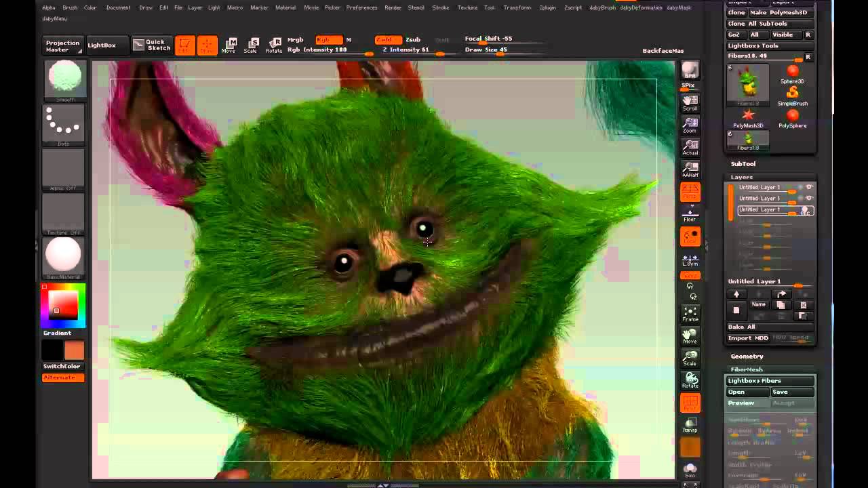Open the Projection Master panel

62,46
